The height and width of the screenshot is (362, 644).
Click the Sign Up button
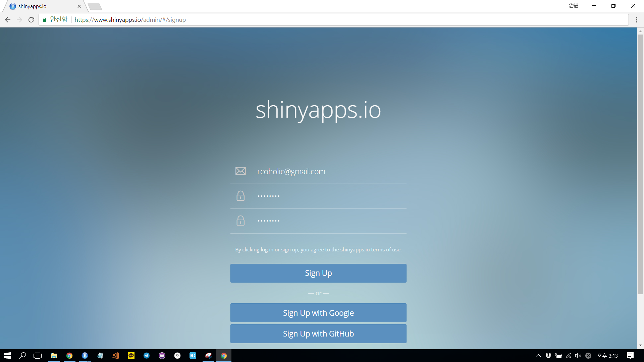(318, 273)
